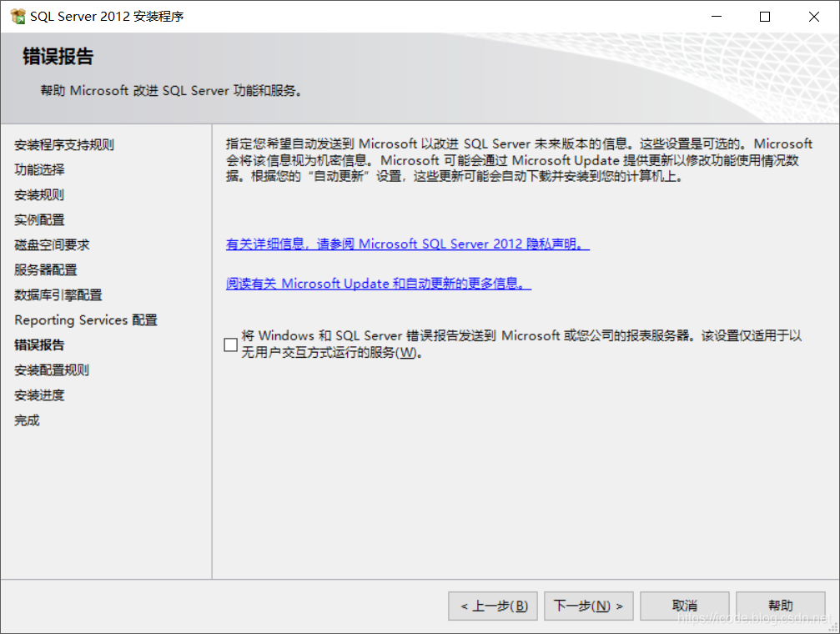Image resolution: width=840 pixels, height=634 pixels.
Task: Open the Microsoft Update more information link
Action: tap(379, 284)
